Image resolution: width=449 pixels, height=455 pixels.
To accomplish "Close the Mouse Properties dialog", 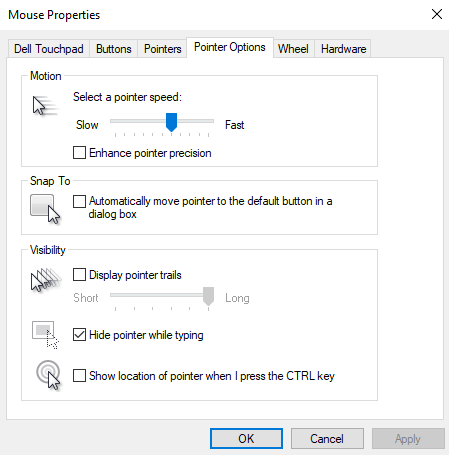I will pyautogui.click(x=437, y=14).
